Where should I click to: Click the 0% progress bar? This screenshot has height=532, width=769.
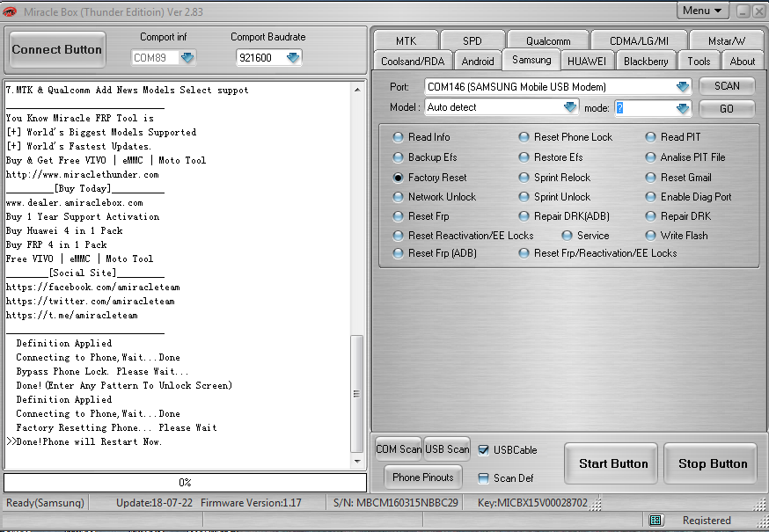185,483
